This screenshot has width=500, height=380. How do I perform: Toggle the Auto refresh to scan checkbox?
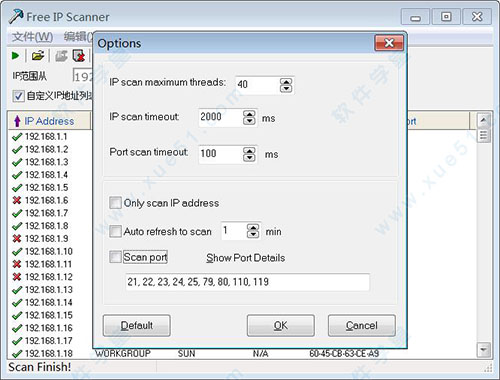coord(115,231)
